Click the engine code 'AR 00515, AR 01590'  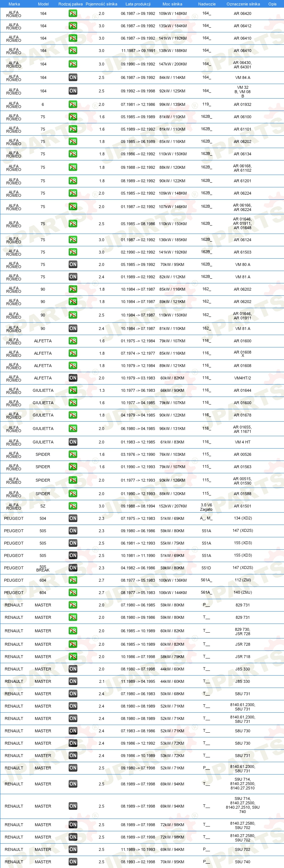(242, 481)
